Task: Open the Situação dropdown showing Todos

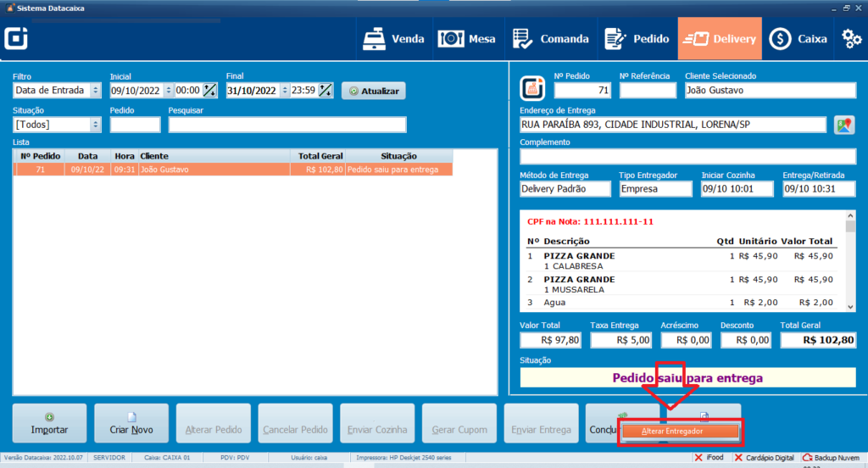Action: tap(95, 125)
